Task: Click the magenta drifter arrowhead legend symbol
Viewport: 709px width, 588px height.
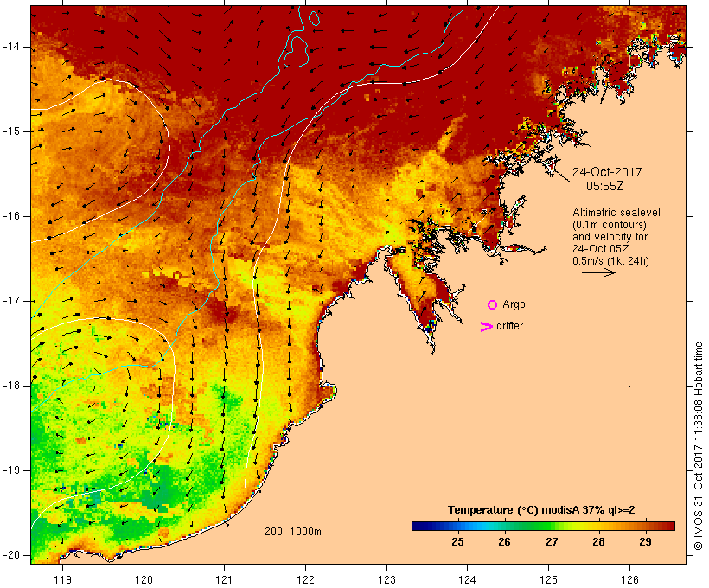Action: point(487,327)
